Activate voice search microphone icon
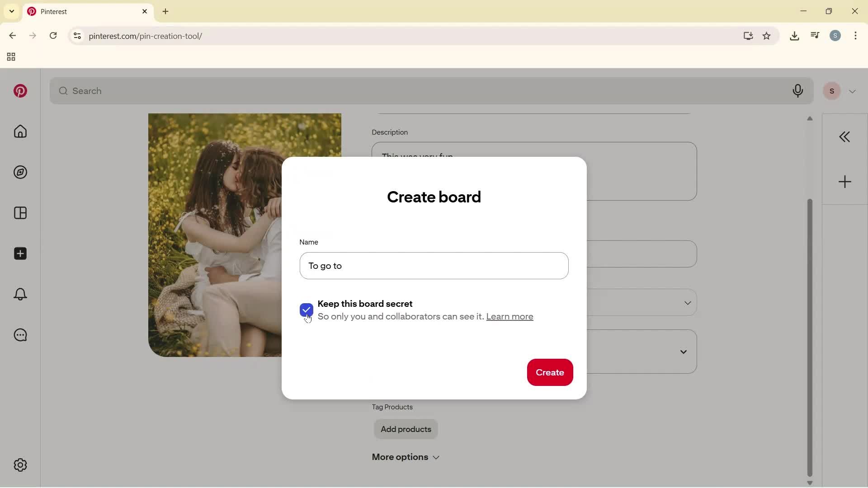This screenshot has height=488, width=868. (x=798, y=91)
